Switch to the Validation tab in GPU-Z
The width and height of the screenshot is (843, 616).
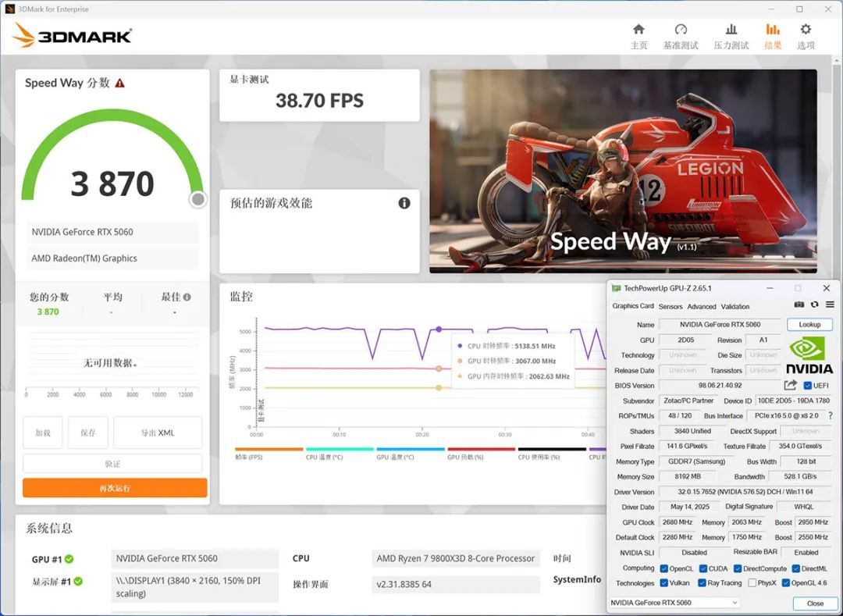[735, 306]
